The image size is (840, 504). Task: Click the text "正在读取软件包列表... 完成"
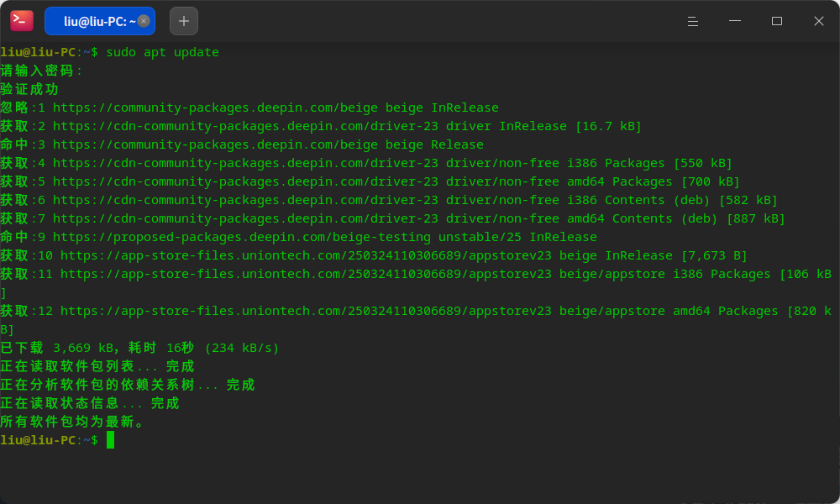[97, 366]
